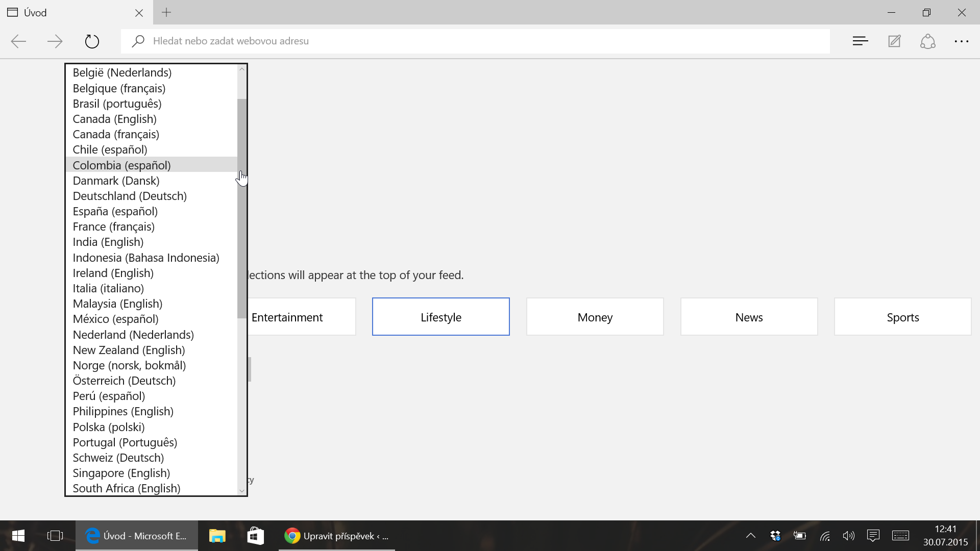The height and width of the screenshot is (551, 980).
Task: Click the Make a Web Note icon
Action: click(x=894, y=41)
